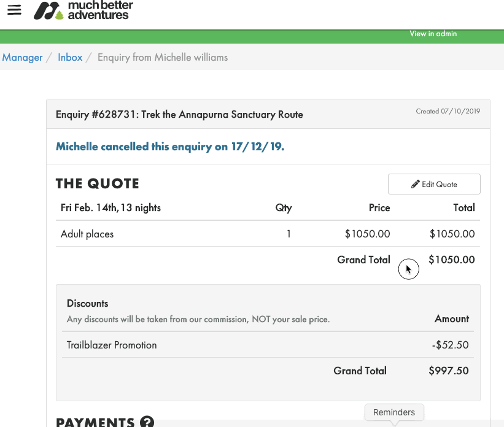Screen dimensions: 504x427
Task: Select the enquiry #628731 title
Action: [179, 114]
